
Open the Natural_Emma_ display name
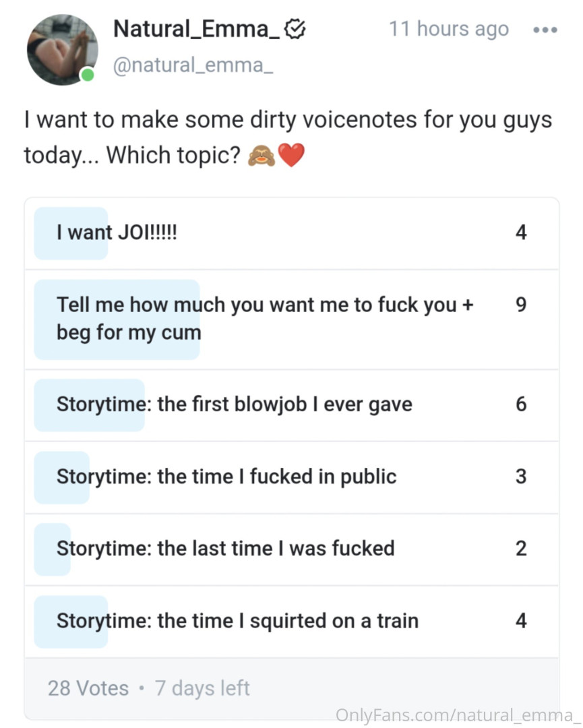point(196,29)
